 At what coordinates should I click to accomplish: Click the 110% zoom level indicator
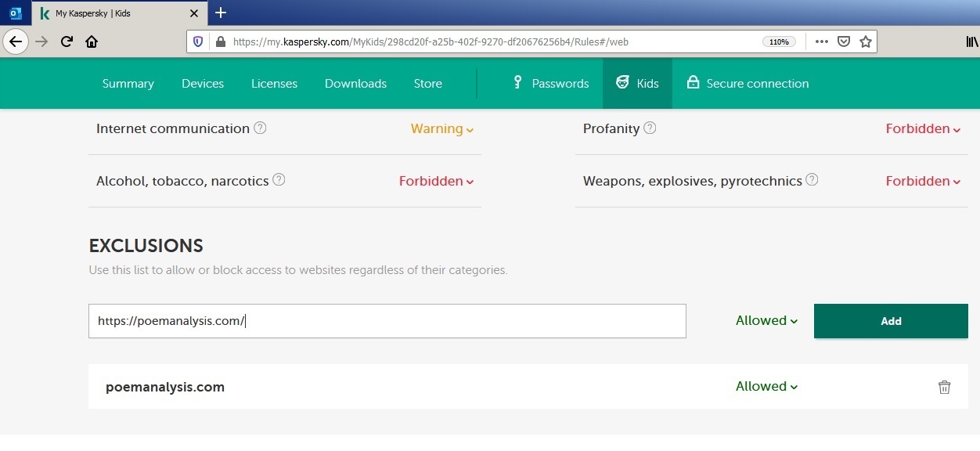point(779,41)
